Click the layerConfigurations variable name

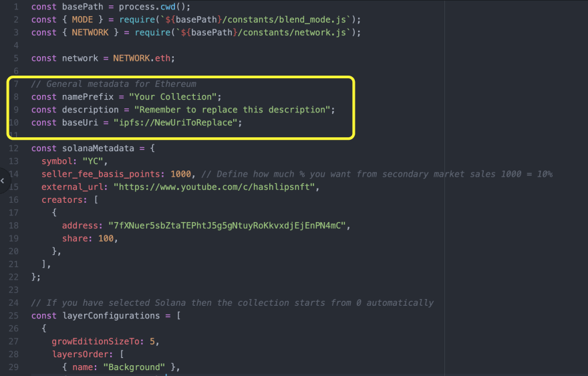point(111,316)
